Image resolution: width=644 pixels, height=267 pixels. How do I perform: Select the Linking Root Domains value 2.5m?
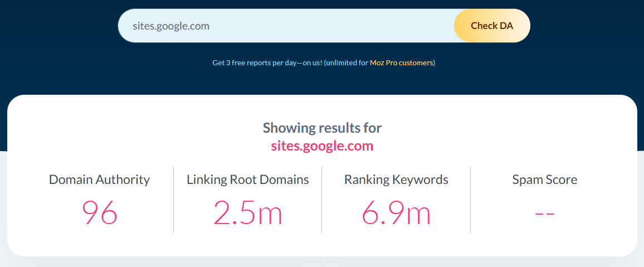pos(248,213)
